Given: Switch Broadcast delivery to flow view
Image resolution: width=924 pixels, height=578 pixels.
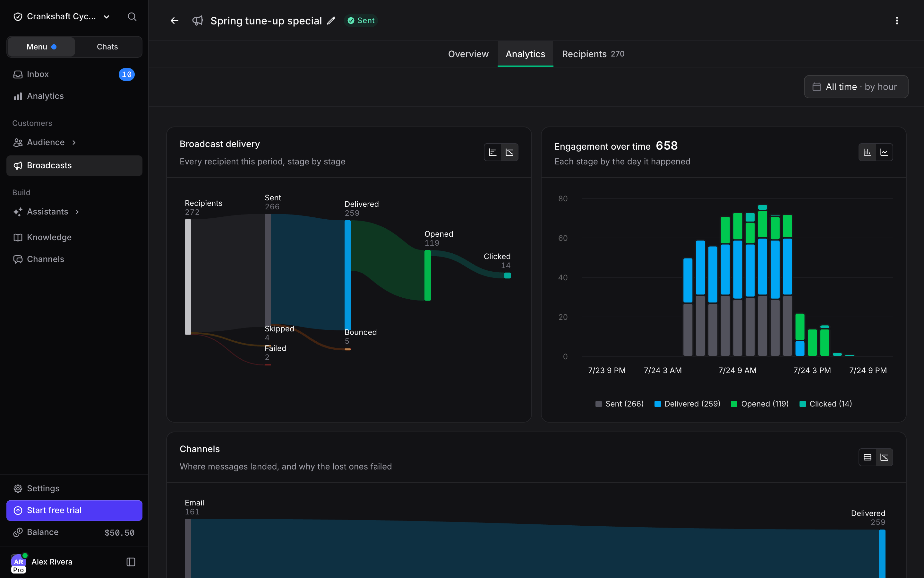Looking at the screenshot, I should pyautogui.click(x=510, y=153).
